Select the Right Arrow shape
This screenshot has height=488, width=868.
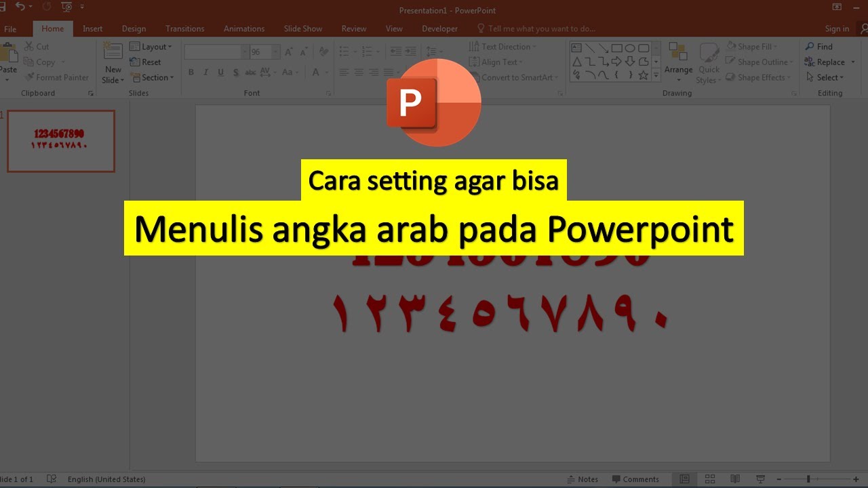tap(616, 62)
